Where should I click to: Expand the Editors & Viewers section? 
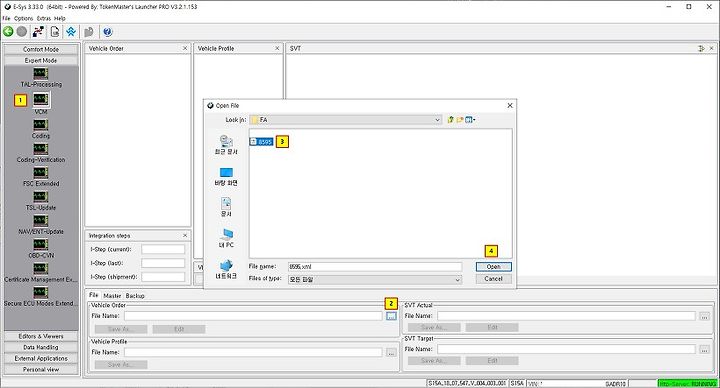pos(41,336)
